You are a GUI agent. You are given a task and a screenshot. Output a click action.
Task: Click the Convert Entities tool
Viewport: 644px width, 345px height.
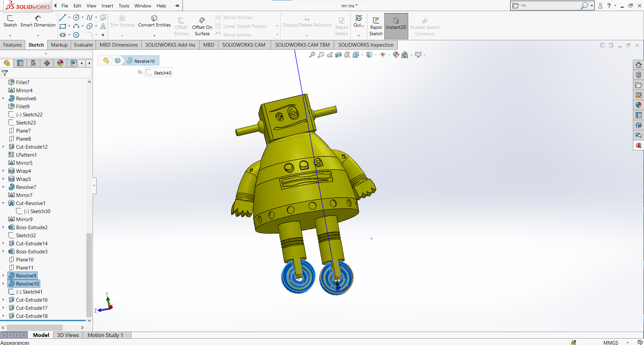pos(154,21)
